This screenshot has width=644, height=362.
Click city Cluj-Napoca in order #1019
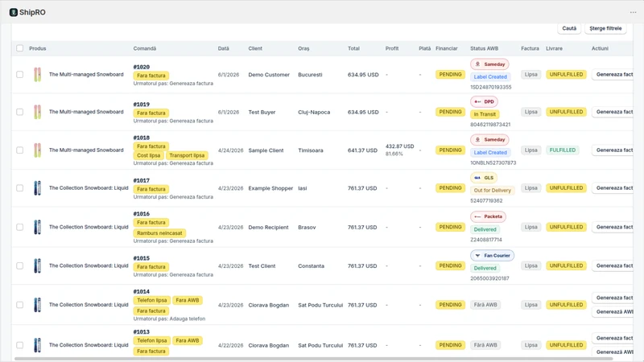[x=314, y=113]
